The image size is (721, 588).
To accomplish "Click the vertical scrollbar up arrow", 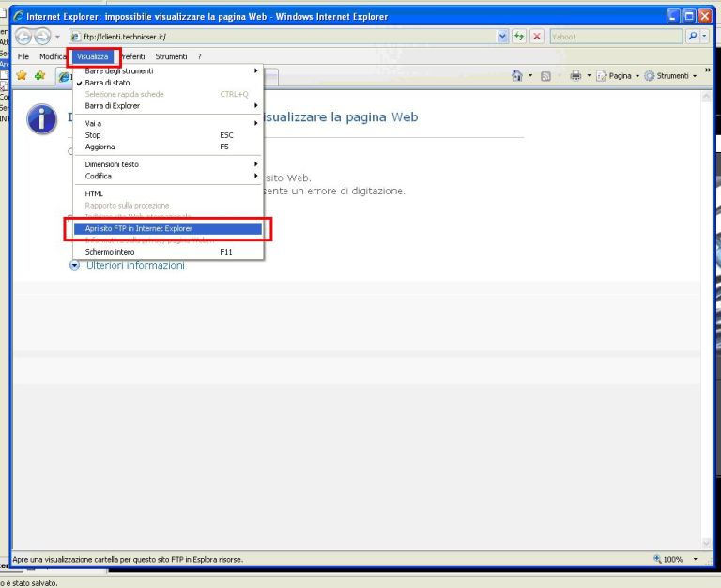I will (706, 96).
